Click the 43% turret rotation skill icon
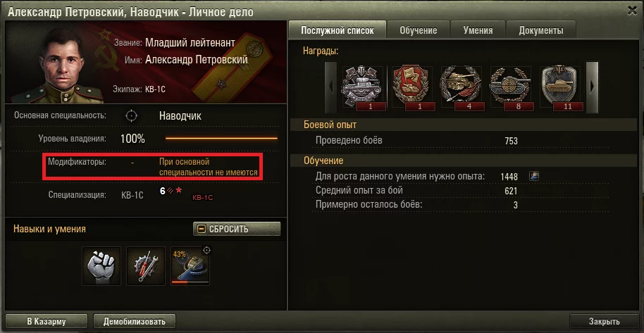 [190, 265]
